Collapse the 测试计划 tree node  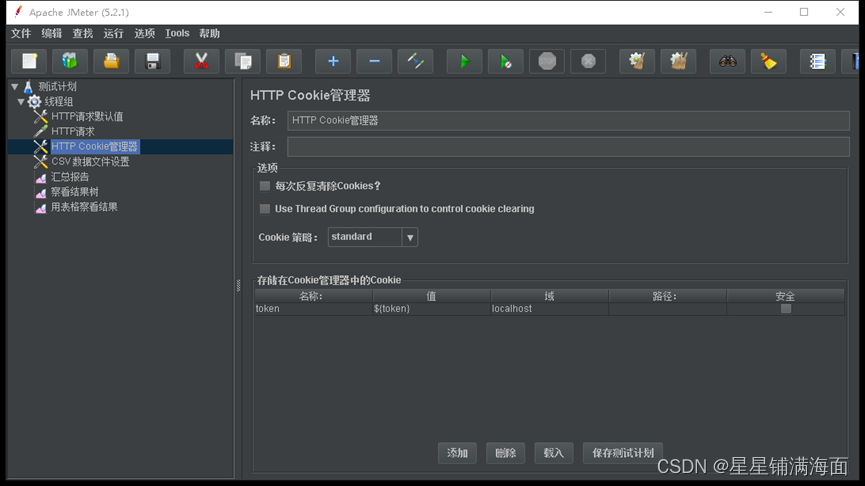coord(15,87)
